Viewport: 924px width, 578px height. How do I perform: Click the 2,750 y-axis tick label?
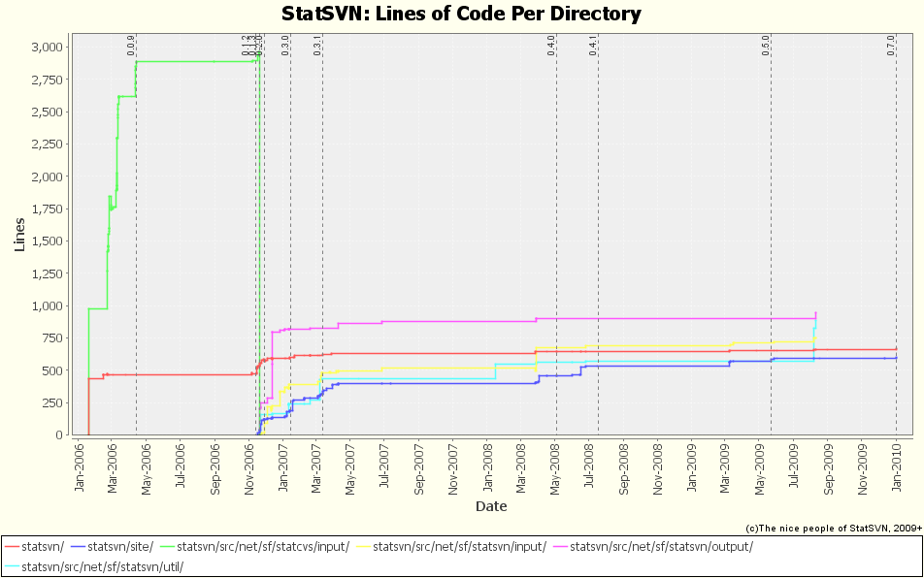47,80
